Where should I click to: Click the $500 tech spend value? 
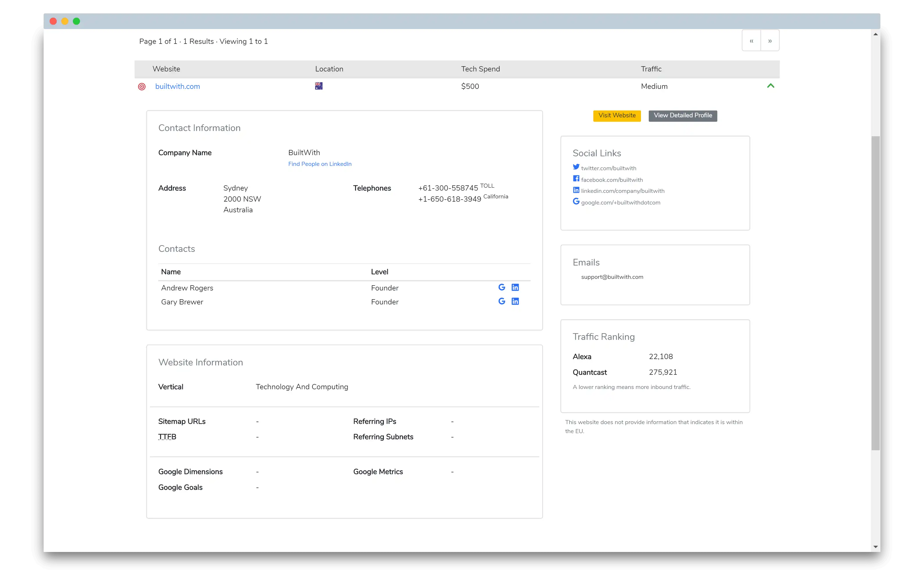coord(470,87)
